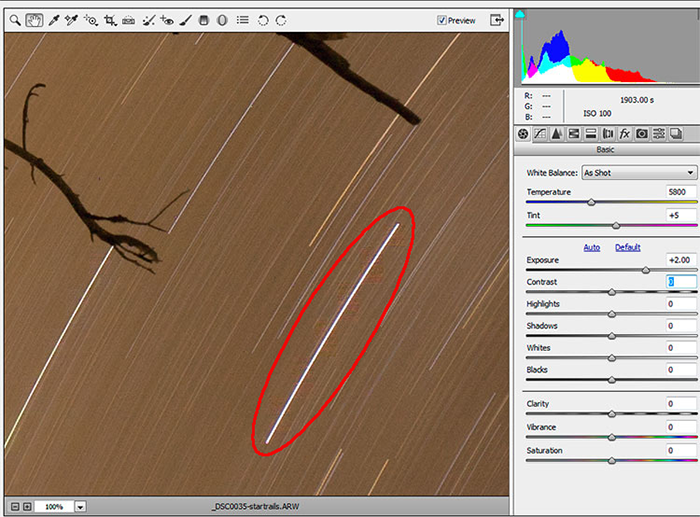Click the 100% zoom level field
This screenshot has width=700, height=517.
click(54, 507)
